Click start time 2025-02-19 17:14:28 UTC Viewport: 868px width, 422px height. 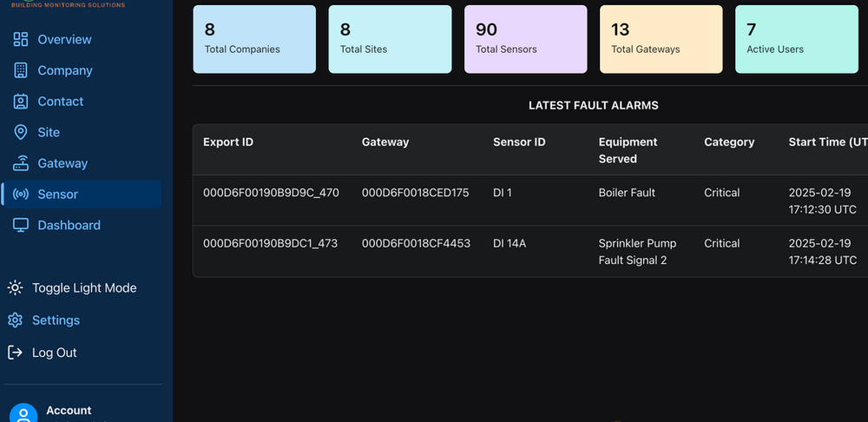(823, 252)
